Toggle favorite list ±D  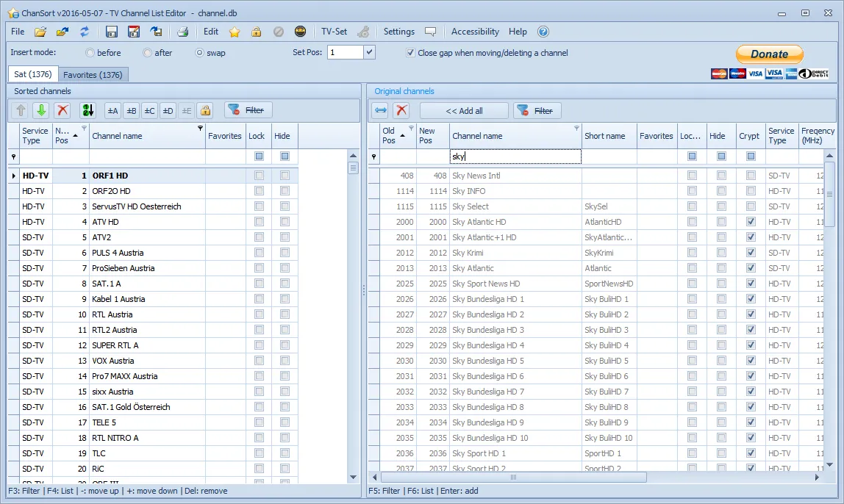(168, 111)
